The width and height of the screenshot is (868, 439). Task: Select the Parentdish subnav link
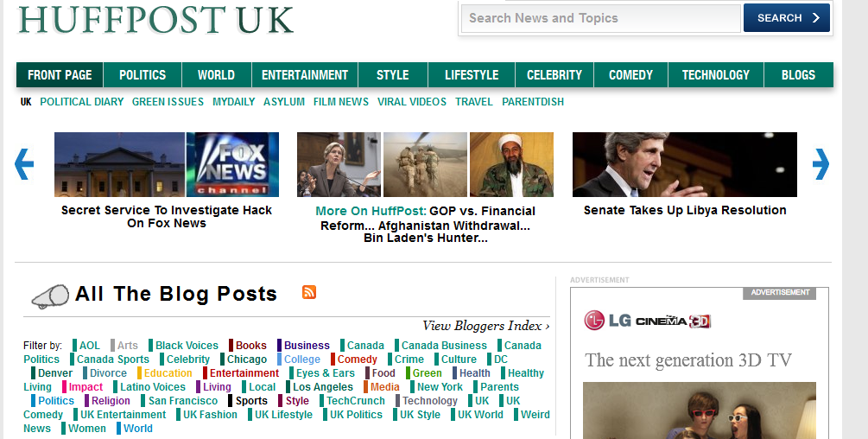(x=533, y=102)
